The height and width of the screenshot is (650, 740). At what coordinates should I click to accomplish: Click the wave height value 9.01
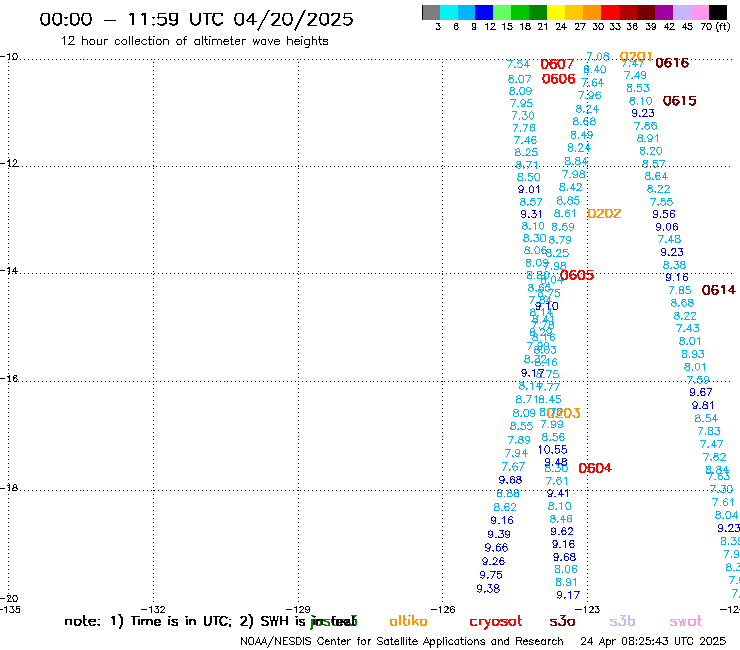pyautogui.click(x=529, y=189)
